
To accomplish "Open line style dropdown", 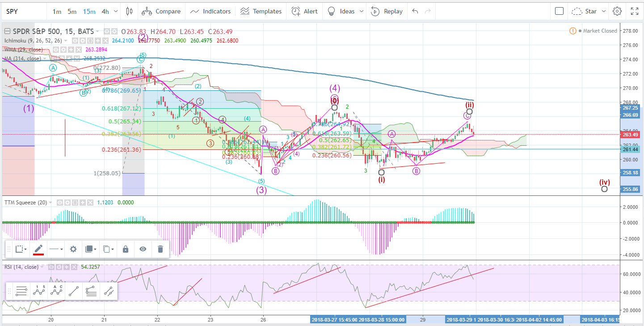I will click(x=56, y=249).
